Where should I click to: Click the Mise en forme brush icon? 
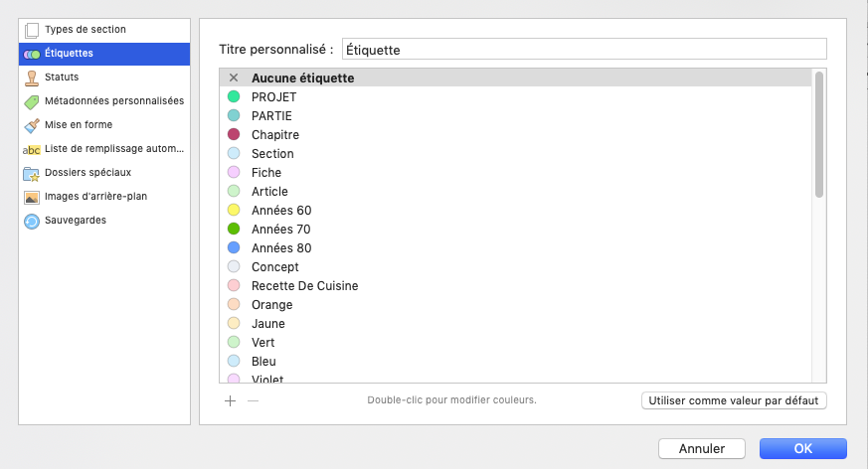pos(32,125)
